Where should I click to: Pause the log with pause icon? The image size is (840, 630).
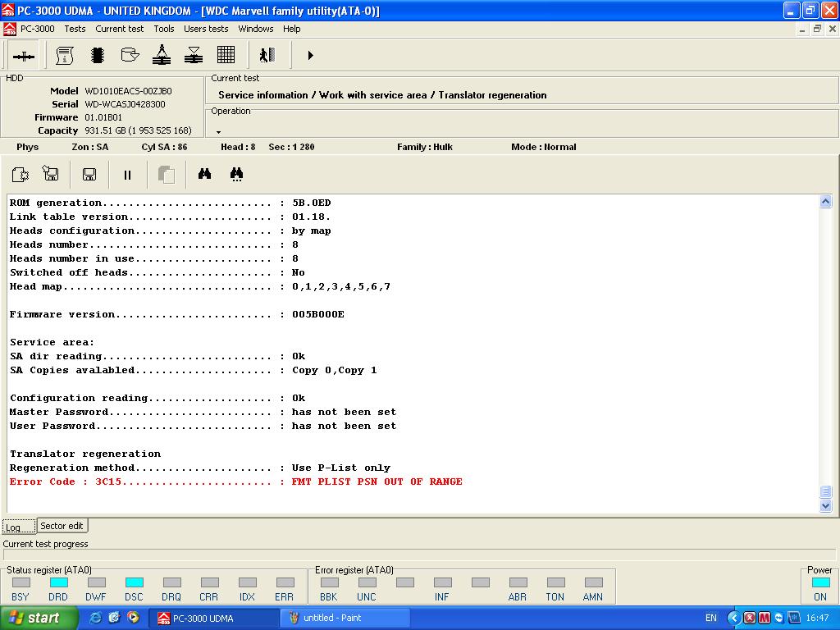pyautogui.click(x=127, y=176)
